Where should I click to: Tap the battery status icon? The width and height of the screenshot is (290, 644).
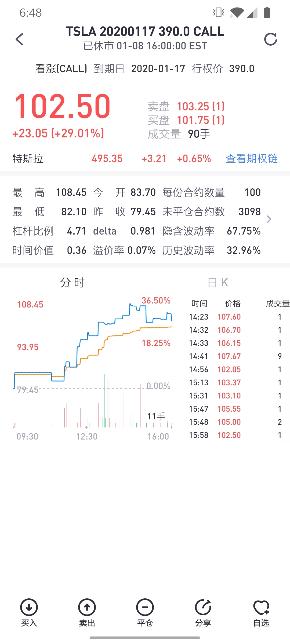267,12
